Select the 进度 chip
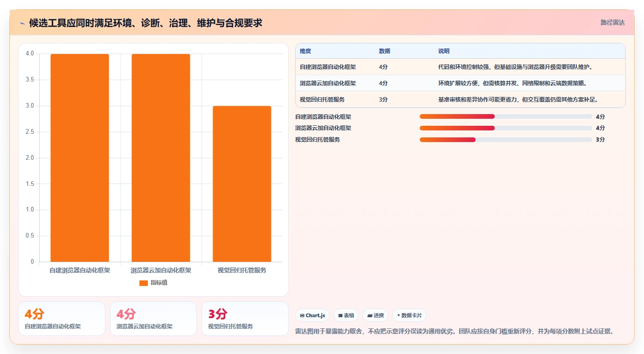The image size is (644, 354). (375, 315)
